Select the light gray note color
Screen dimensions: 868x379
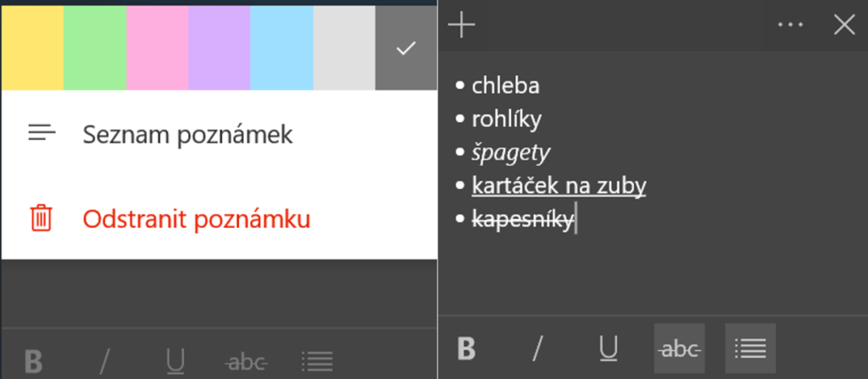[x=344, y=47]
